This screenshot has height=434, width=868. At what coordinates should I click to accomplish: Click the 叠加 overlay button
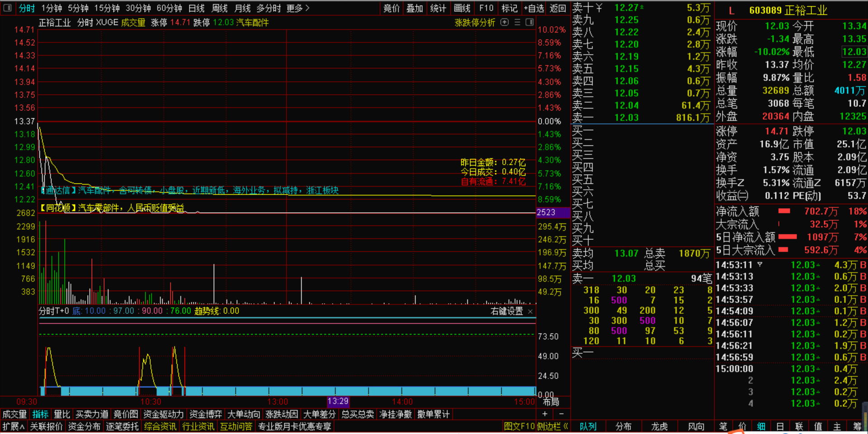(415, 8)
